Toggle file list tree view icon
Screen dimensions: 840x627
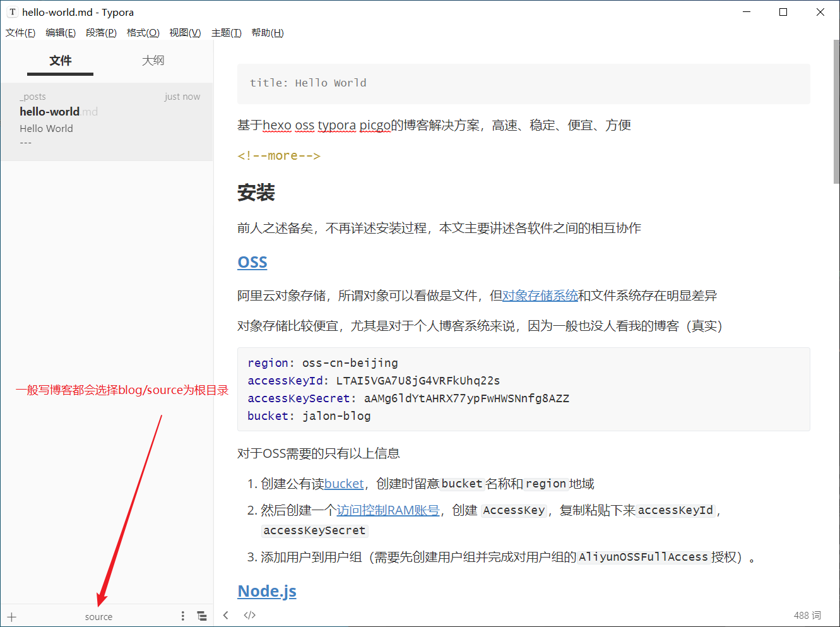pyautogui.click(x=201, y=616)
